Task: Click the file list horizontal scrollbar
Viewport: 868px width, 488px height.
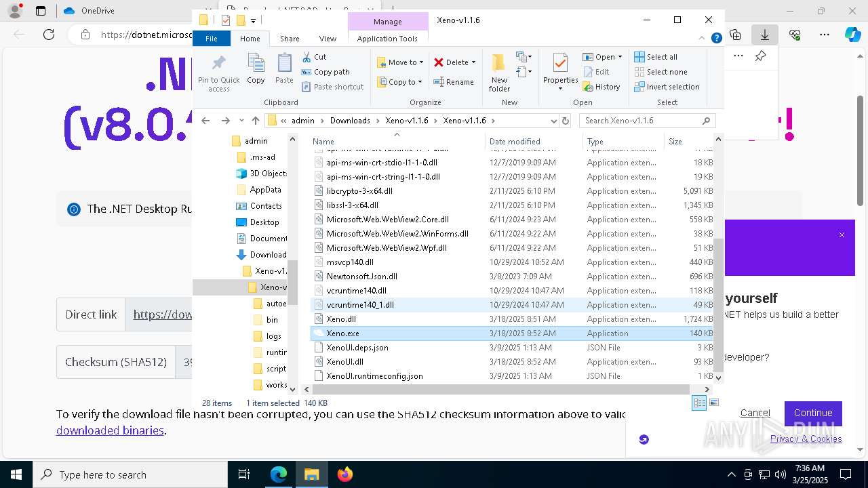Action: click(x=500, y=389)
